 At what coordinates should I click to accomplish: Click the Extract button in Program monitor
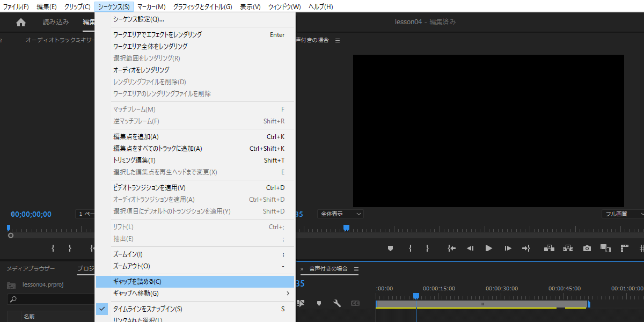(x=568, y=248)
